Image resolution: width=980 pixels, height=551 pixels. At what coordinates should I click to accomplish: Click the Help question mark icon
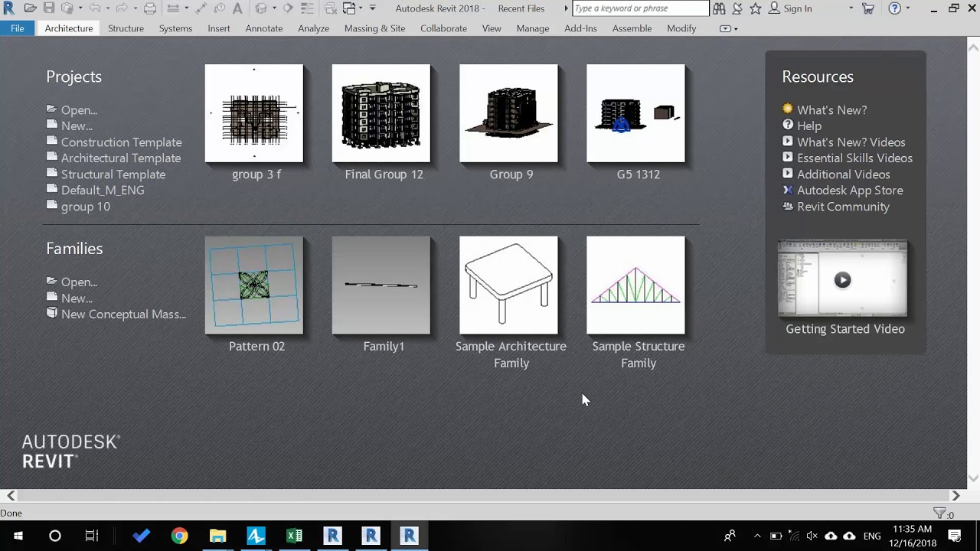(894, 8)
